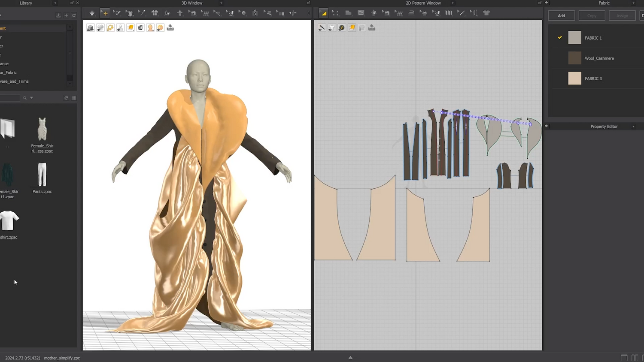Open the 3D Window dropdown arrow
Image resolution: width=644 pixels, height=362 pixels.
(222, 3)
